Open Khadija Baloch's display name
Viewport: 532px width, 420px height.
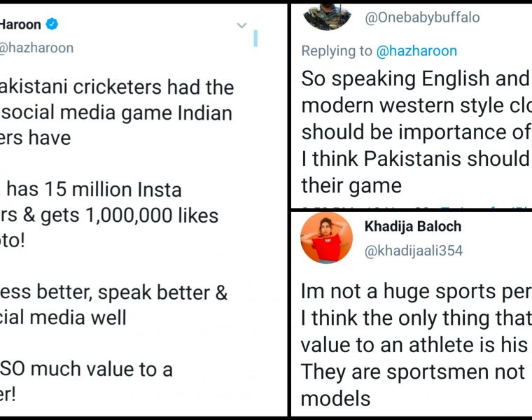coord(411,227)
